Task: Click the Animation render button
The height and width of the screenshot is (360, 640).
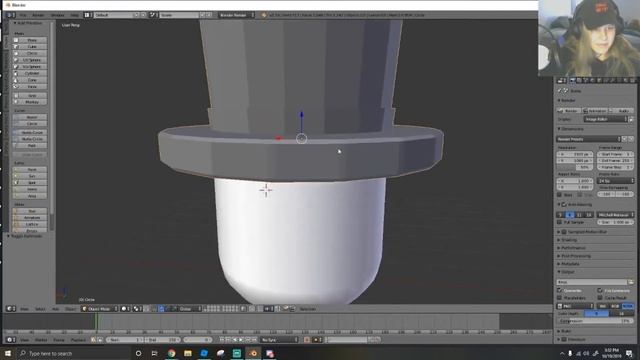Action: 595,111
